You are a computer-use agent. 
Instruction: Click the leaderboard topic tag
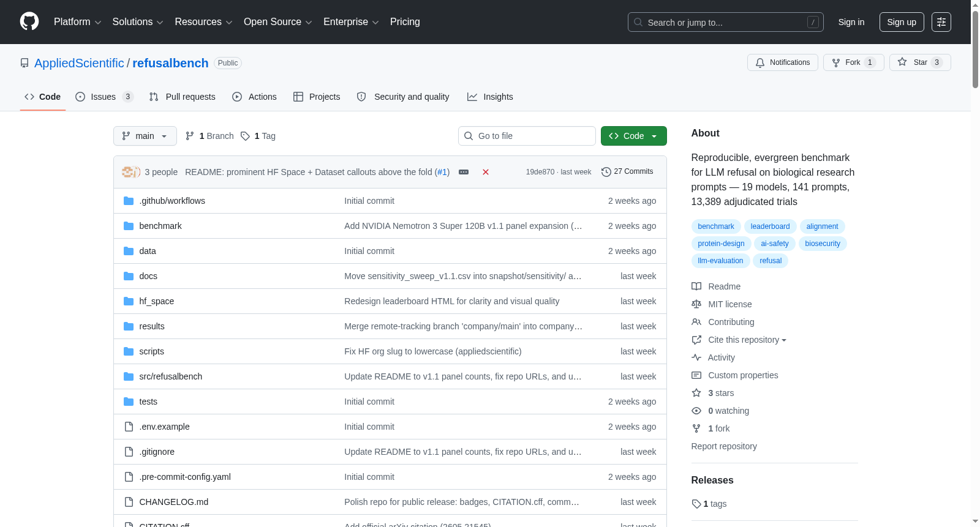pyautogui.click(x=770, y=226)
